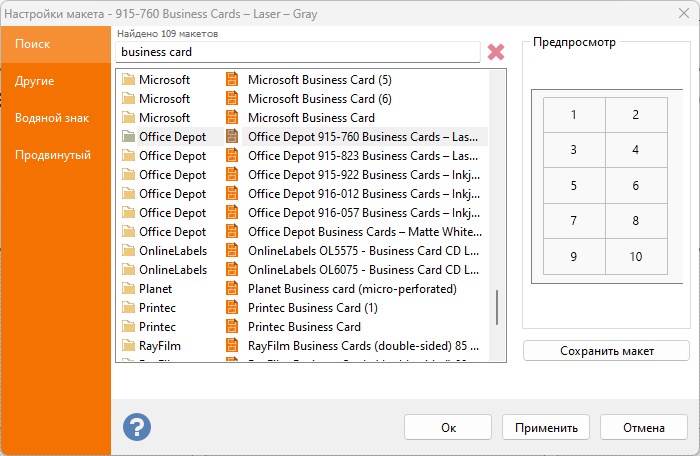This screenshot has height=456, width=700.
Task: Click folder icon beside Printec Business Card (1)
Action: click(x=129, y=308)
